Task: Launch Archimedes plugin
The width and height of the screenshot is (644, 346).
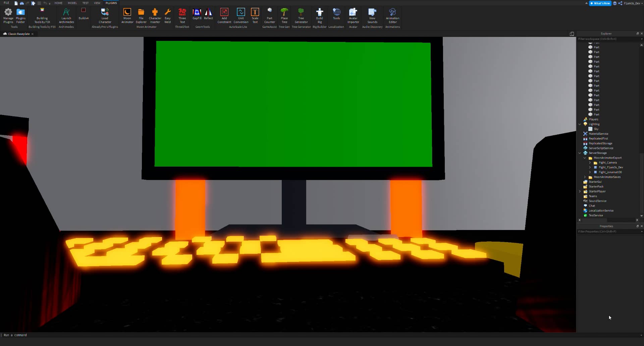Action: click(x=66, y=16)
